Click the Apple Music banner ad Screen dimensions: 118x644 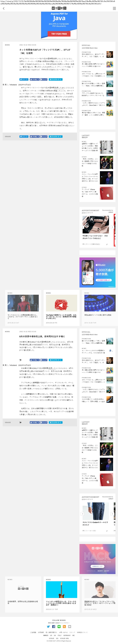tap(97, 272)
